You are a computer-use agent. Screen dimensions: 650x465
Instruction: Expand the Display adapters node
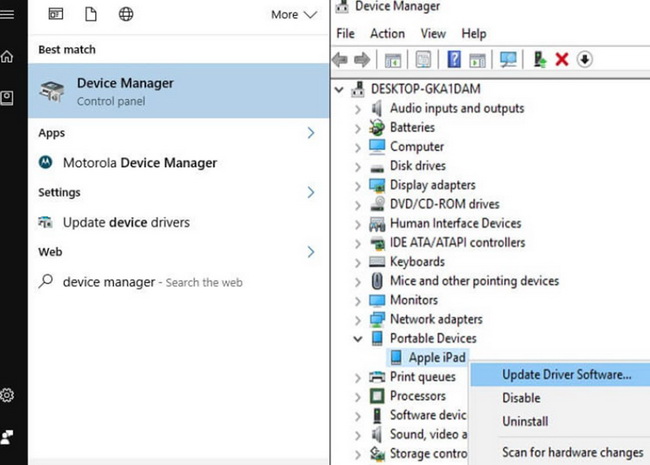click(x=358, y=185)
